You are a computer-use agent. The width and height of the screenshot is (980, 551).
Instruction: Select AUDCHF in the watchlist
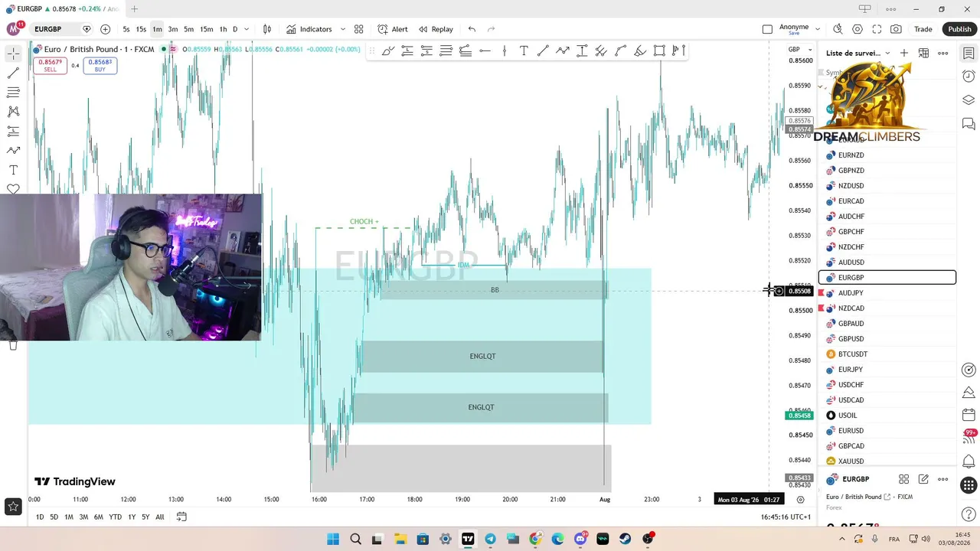(x=887, y=217)
